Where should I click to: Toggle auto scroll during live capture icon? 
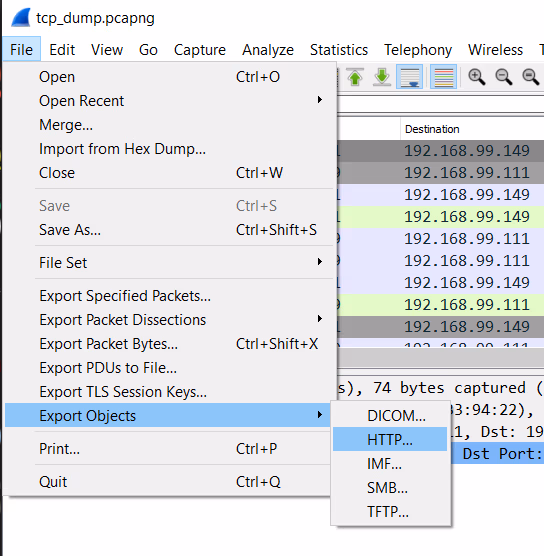tap(410, 77)
